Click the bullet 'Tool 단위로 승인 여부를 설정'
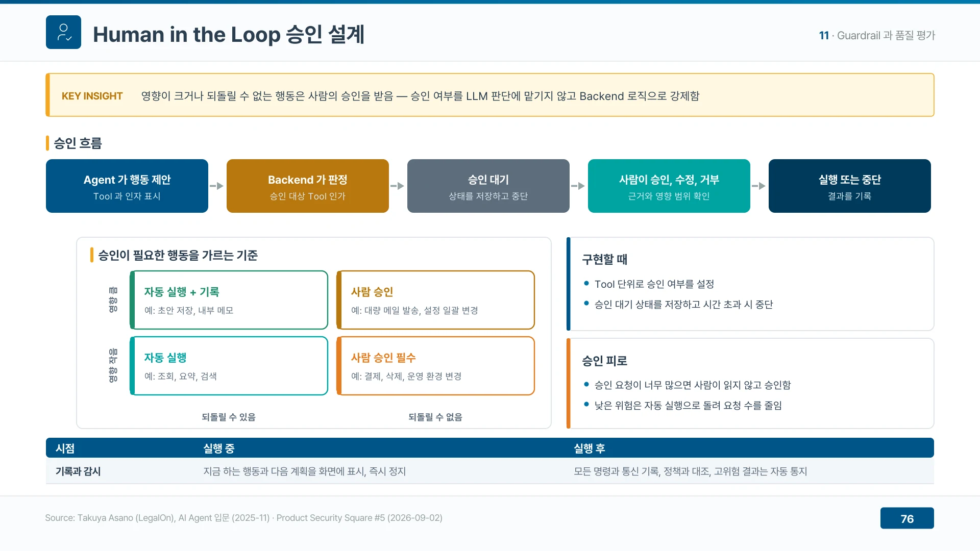Image resolution: width=980 pixels, height=551 pixels. 654,284
